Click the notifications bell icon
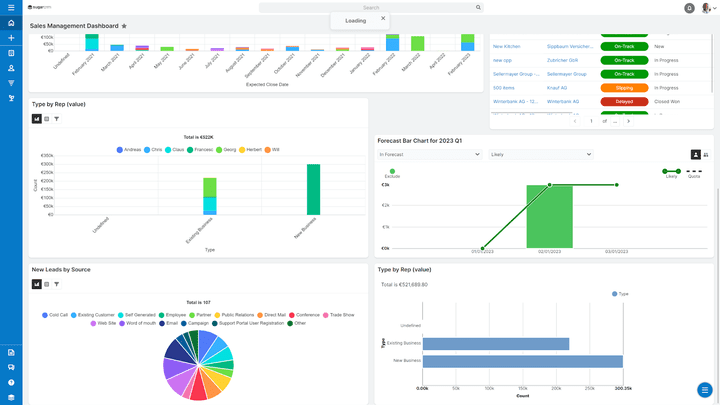The image size is (720, 405). [689, 8]
